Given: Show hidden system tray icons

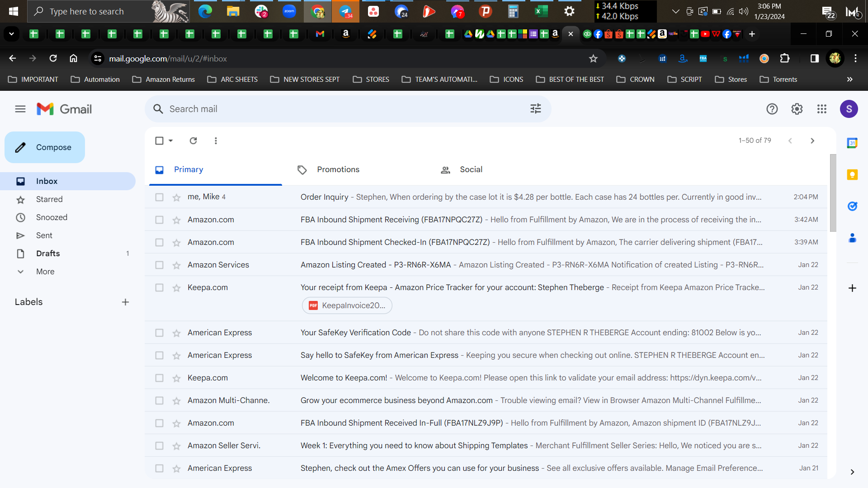Looking at the screenshot, I should 675,11.
